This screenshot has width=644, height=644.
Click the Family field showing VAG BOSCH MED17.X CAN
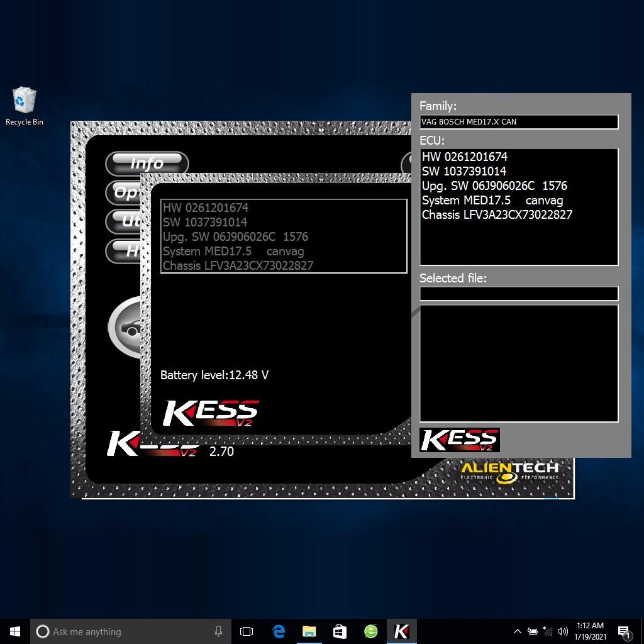[x=518, y=122]
